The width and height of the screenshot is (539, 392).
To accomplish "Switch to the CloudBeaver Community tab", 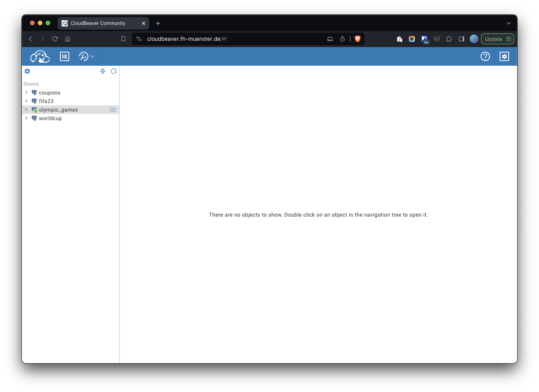I will (98, 23).
